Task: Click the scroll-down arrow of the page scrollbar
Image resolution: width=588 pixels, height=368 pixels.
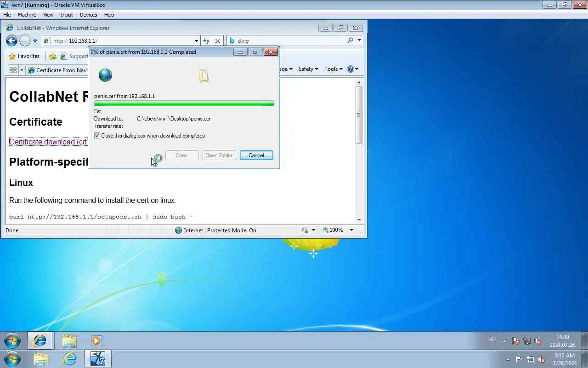Action: click(x=359, y=219)
